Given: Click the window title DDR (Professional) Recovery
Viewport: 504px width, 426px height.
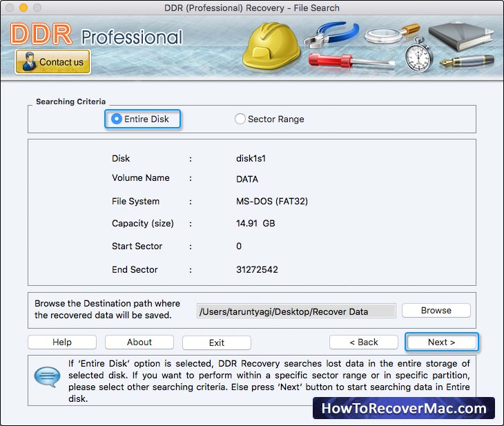Looking at the screenshot, I should 252,8.
